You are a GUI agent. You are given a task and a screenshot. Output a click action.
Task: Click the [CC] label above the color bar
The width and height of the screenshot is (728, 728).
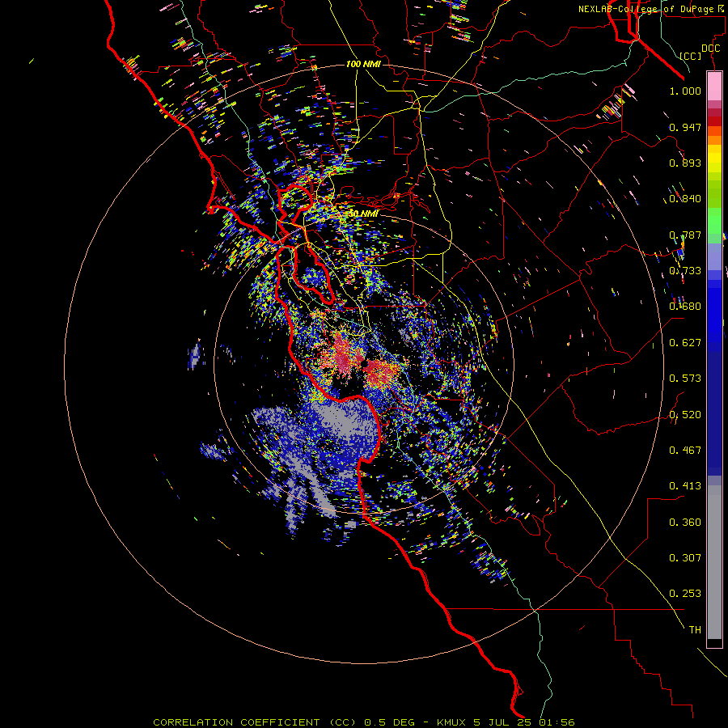pos(691,56)
